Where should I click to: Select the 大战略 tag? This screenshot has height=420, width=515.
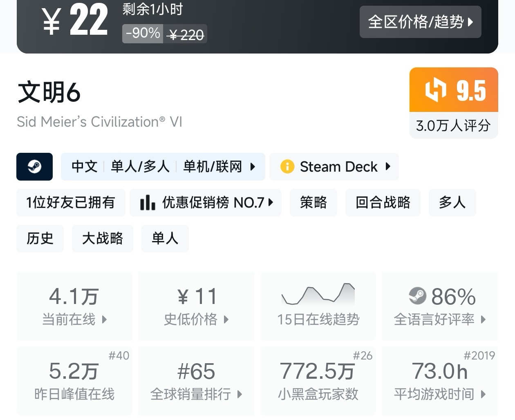click(x=103, y=239)
